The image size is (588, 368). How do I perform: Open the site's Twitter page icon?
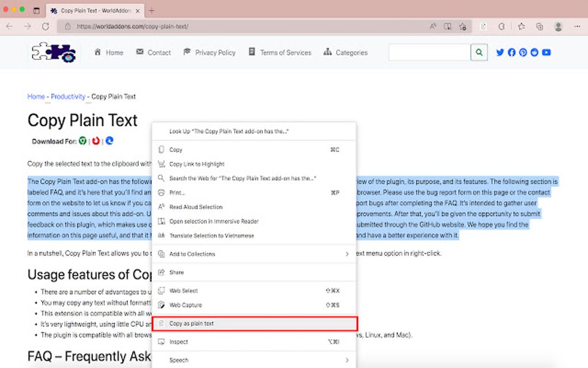coord(500,52)
